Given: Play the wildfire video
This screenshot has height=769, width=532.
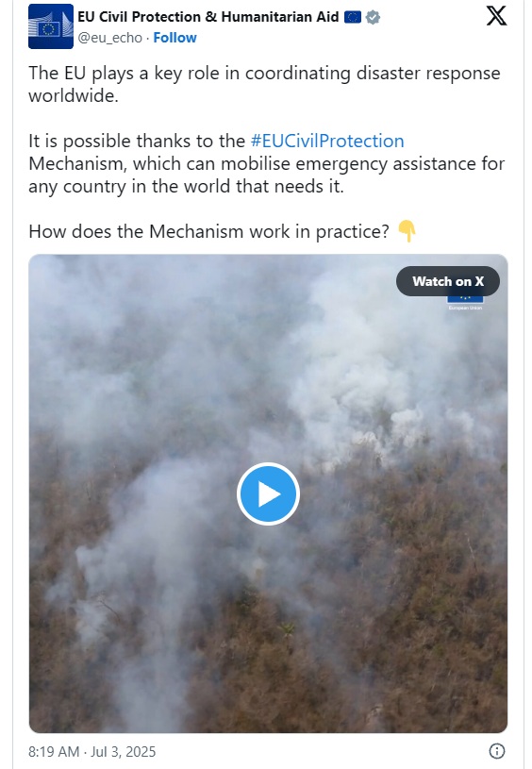Looking at the screenshot, I should (x=268, y=493).
